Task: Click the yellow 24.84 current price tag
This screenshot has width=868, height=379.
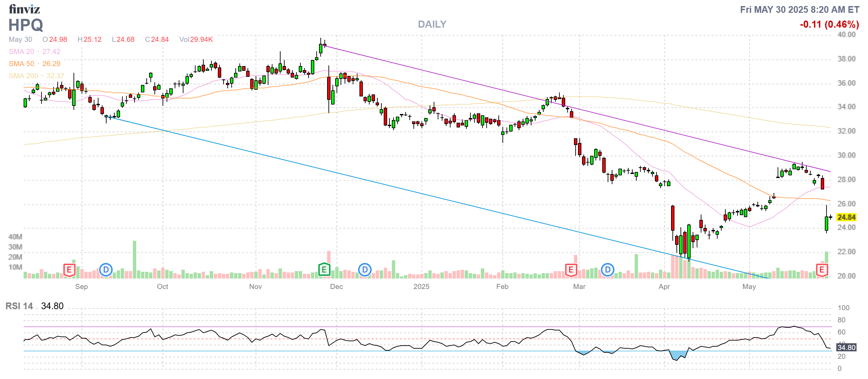Action: [846, 217]
